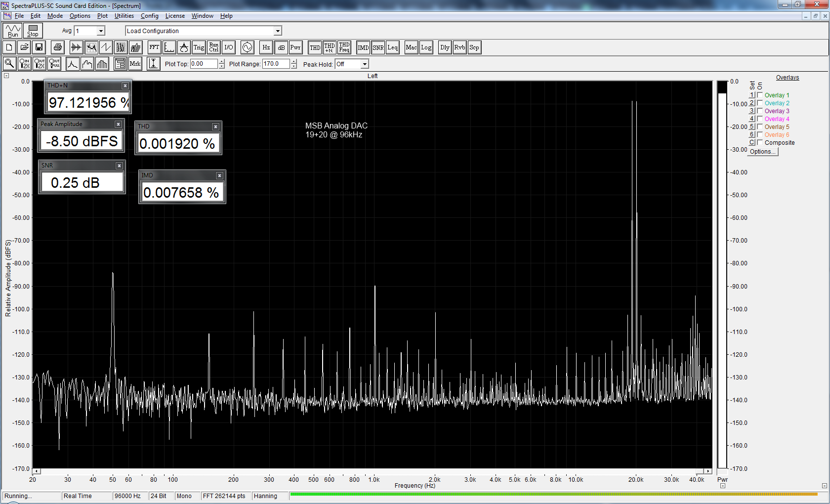Image resolution: width=830 pixels, height=504 pixels.
Task: Click the Trig trigger toolbar button
Action: click(x=199, y=47)
